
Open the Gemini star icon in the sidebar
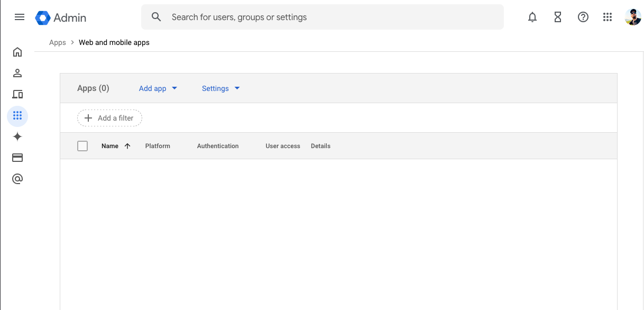(17, 136)
